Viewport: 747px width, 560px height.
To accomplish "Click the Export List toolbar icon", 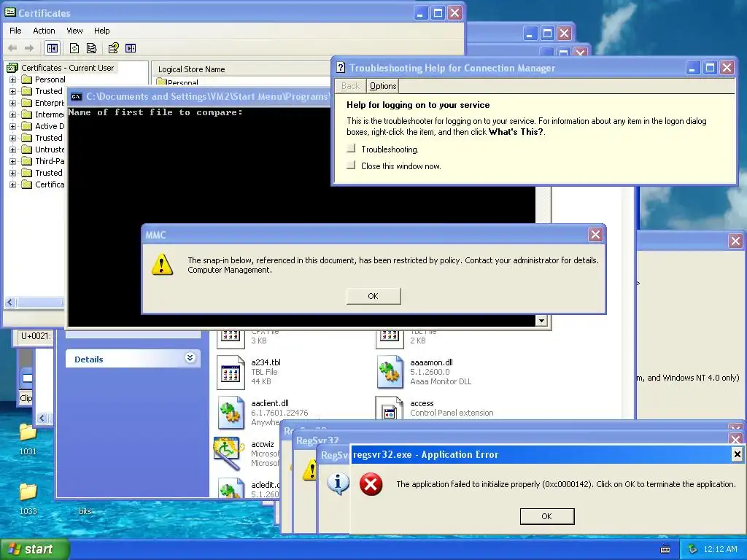I will click(x=91, y=48).
